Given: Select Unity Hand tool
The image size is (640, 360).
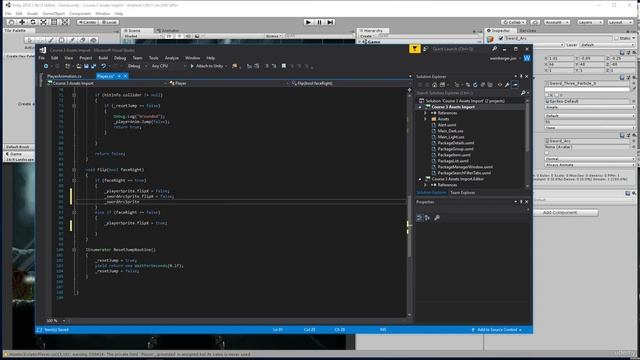Looking at the screenshot, I should click(11, 22).
